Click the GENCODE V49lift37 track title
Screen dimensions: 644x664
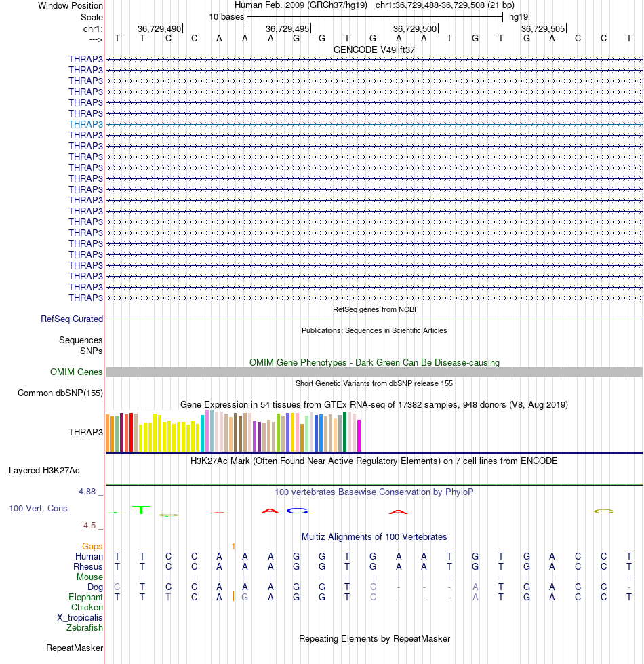[x=374, y=50]
